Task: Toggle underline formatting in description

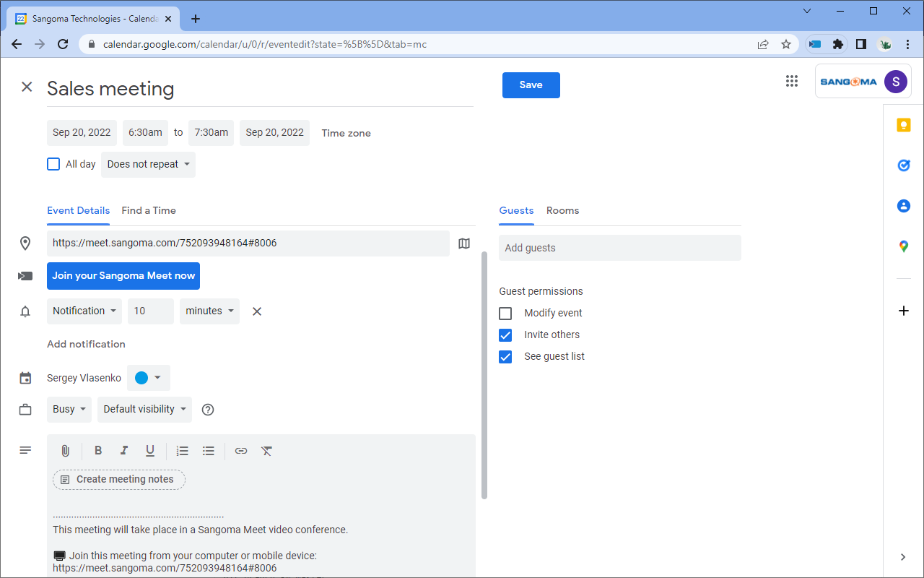Action: pyautogui.click(x=150, y=451)
